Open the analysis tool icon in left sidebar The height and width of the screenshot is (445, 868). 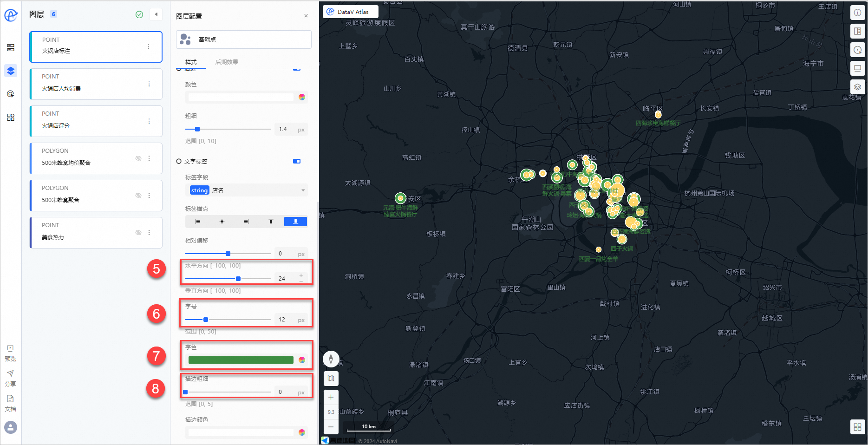coord(11,94)
